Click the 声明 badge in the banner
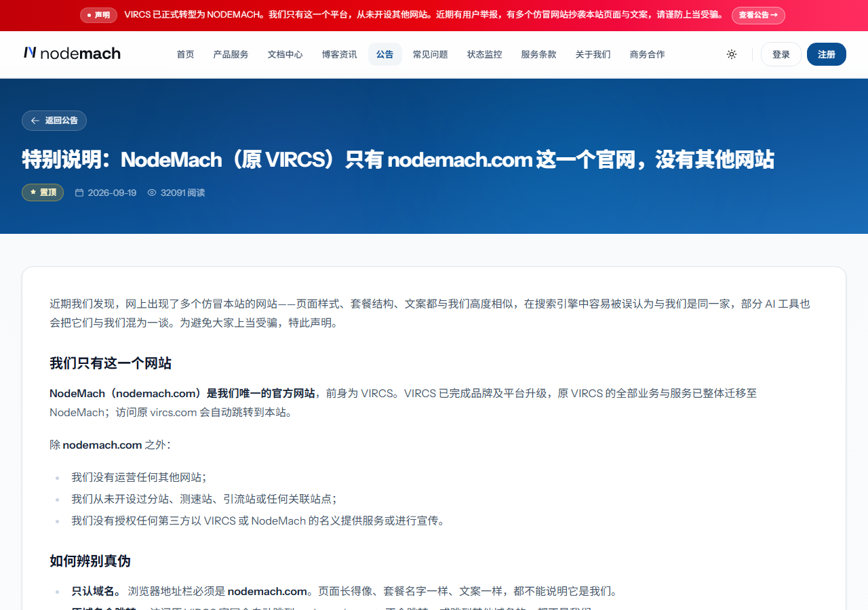This screenshot has width=868, height=610. click(x=98, y=15)
